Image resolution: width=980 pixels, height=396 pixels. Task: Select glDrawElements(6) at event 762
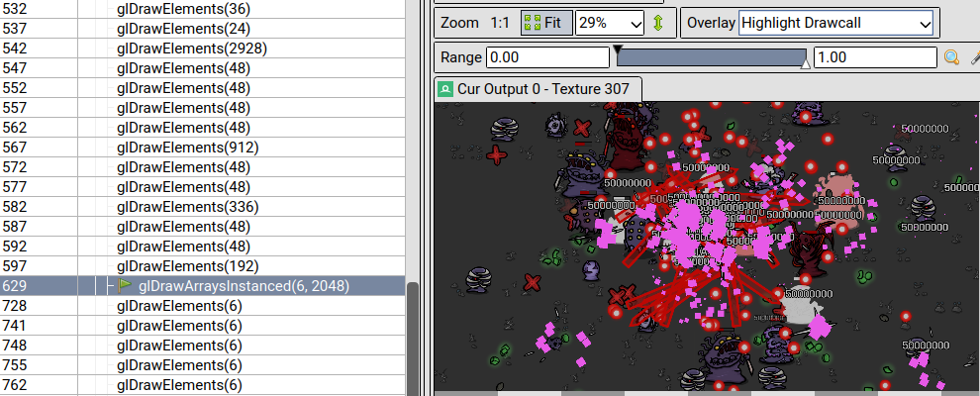(179, 385)
